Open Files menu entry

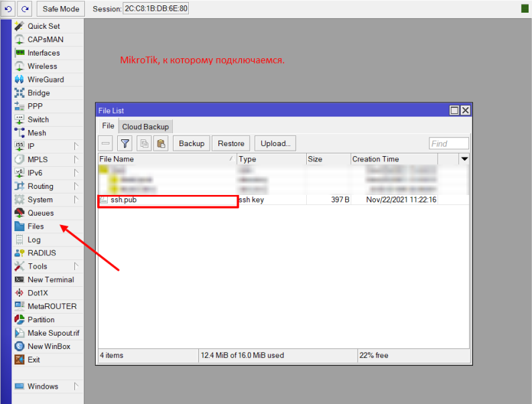pyautogui.click(x=48, y=226)
